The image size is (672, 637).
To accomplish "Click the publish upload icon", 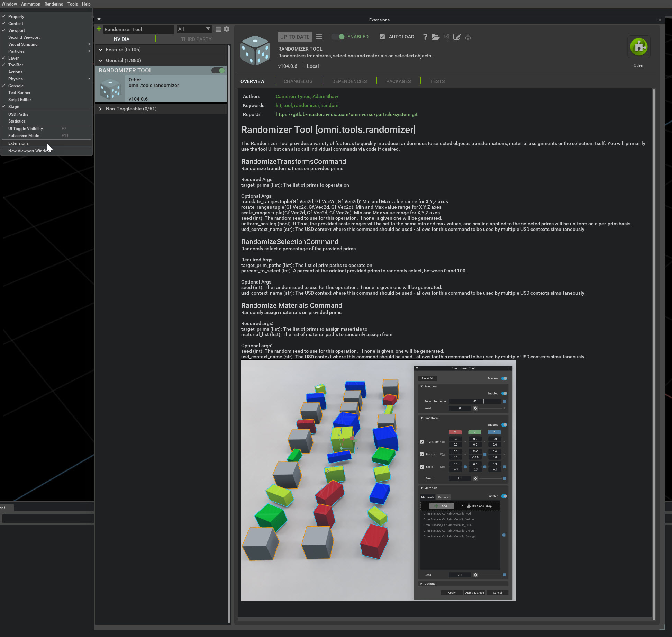I will pos(468,37).
